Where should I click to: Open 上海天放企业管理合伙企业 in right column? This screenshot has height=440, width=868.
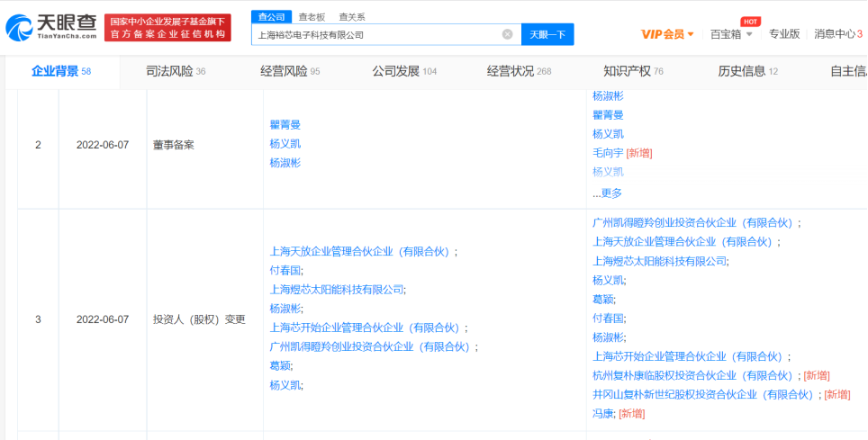[683, 242]
